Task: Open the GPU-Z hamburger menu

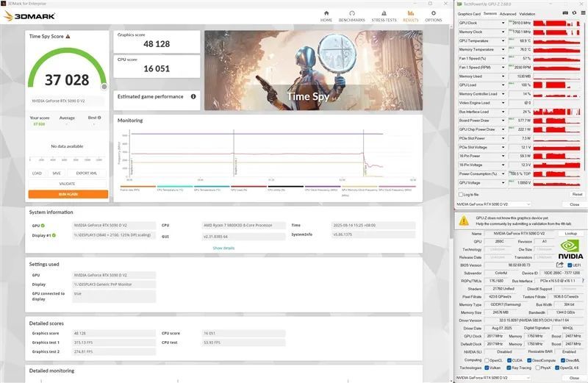Action: (583, 13)
